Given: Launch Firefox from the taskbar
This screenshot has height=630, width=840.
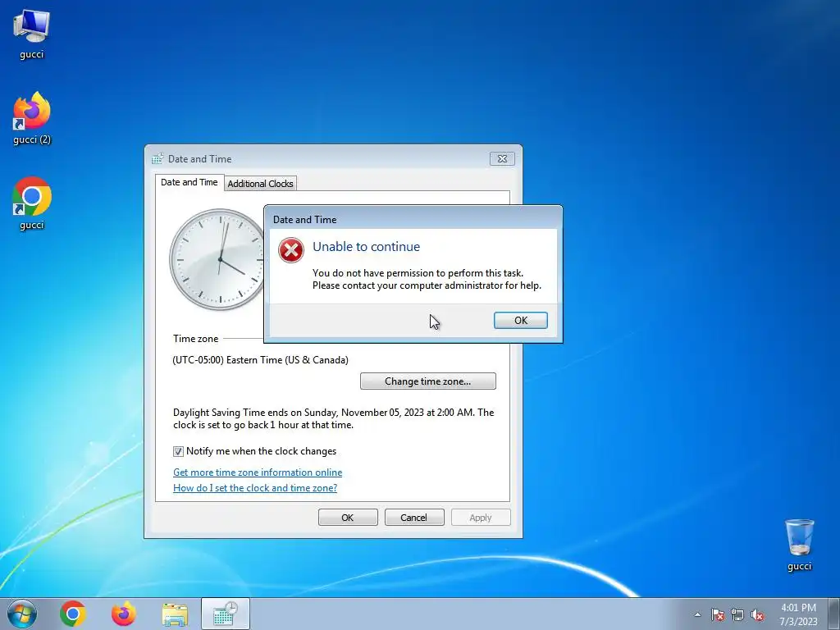Looking at the screenshot, I should pos(123,614).
